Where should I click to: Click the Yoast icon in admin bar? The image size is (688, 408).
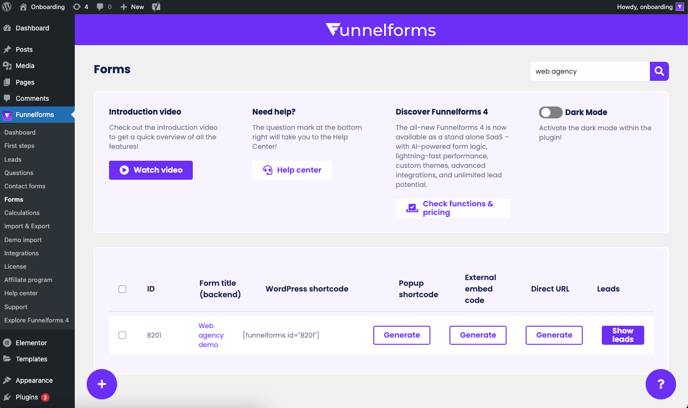(x=156, y=7)
